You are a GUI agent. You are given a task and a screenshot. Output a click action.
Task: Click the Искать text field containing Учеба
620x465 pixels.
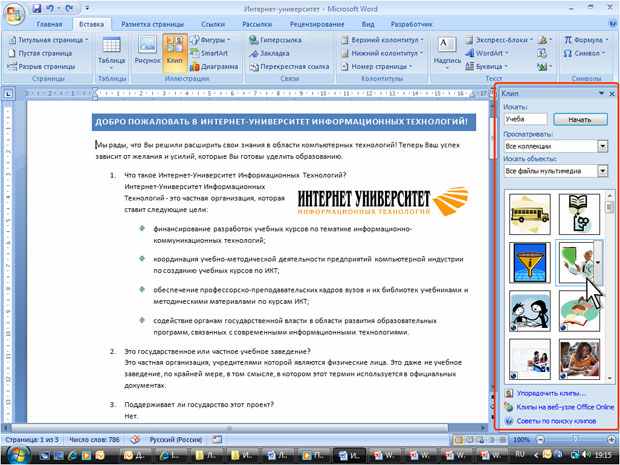pyautogui.click(x=525, y=119)
